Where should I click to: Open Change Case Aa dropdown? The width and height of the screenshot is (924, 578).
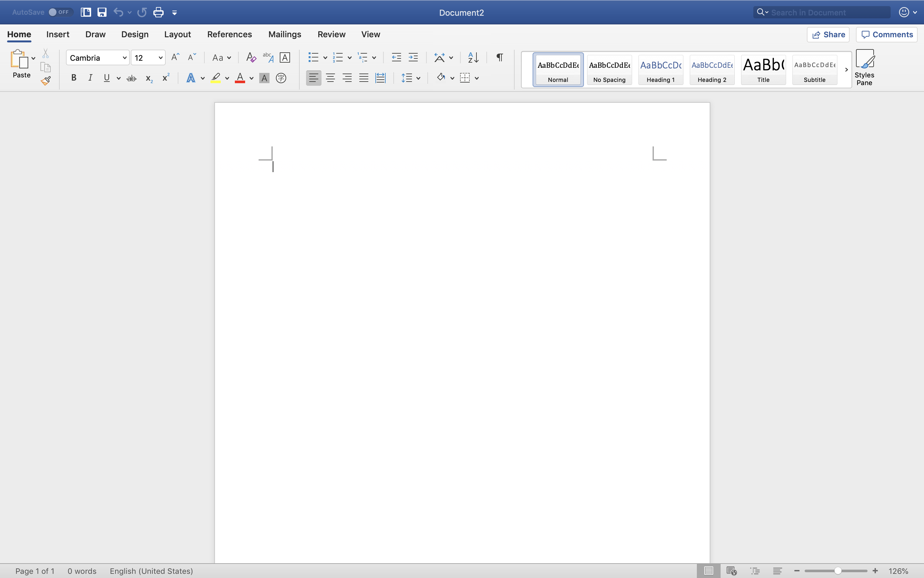(x=221, y=58)
